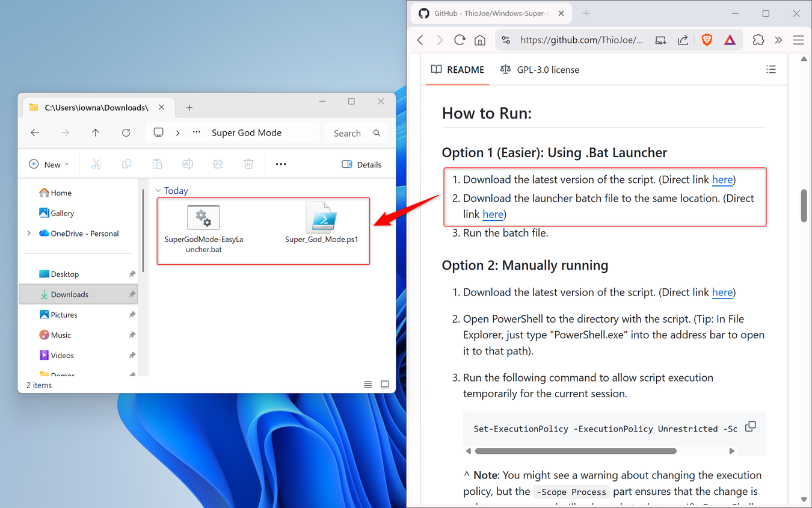Image resolution: width=812 pixels, height=508 pixels.
Task: Open the browser hamburger menu
Action: click(798, 40)
